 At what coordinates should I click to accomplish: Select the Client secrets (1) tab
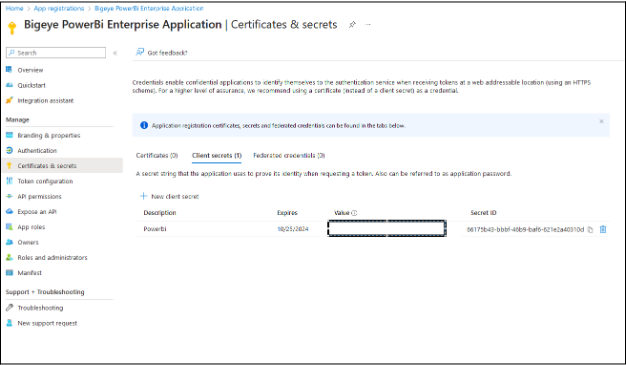pos(217,155)
